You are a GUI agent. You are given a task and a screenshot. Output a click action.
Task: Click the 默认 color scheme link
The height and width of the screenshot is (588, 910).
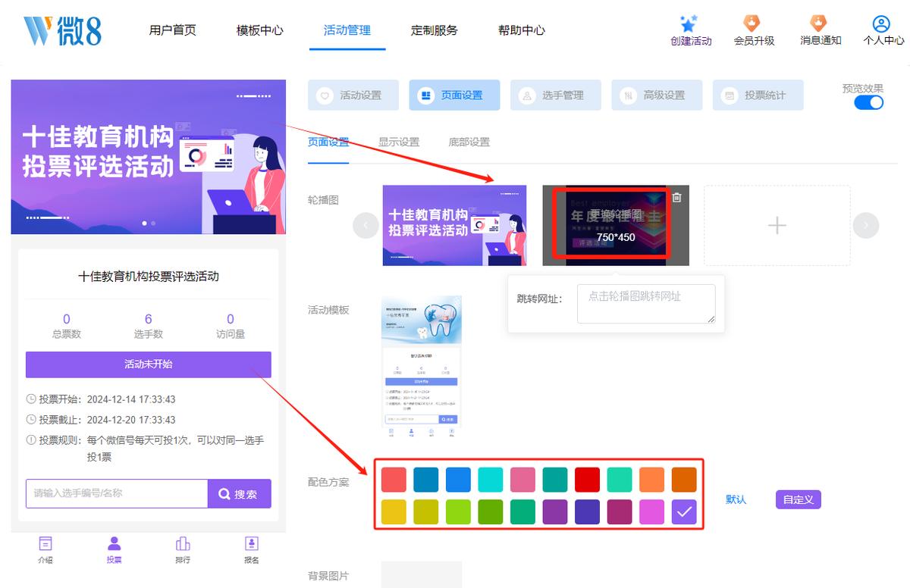pyautogui.click(x=736, y=499)
